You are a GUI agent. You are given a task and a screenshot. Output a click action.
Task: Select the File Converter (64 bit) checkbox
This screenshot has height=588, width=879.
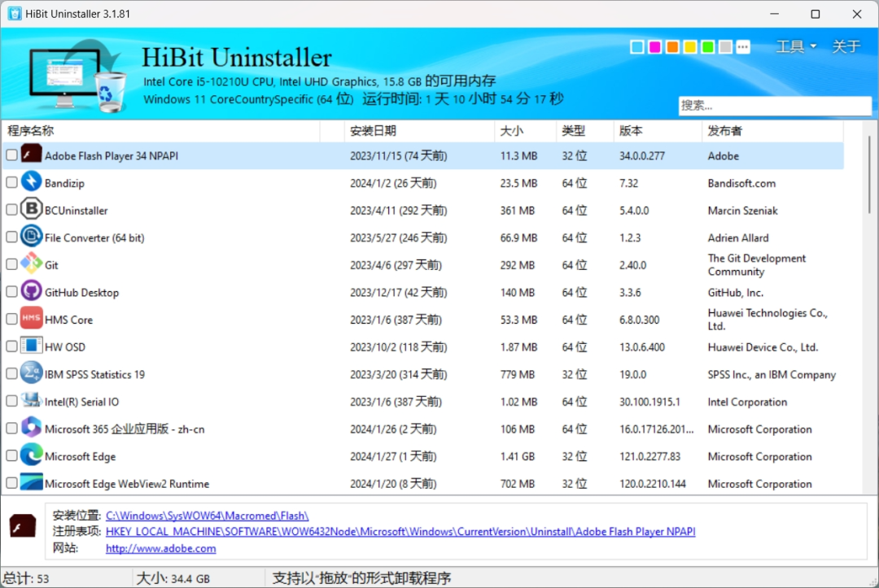pos(11,237)
